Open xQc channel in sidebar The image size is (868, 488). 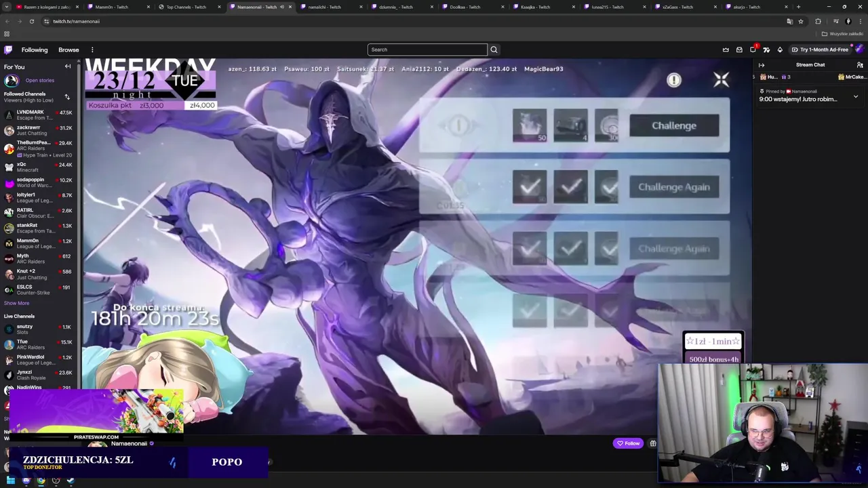(x=38, y=167)
